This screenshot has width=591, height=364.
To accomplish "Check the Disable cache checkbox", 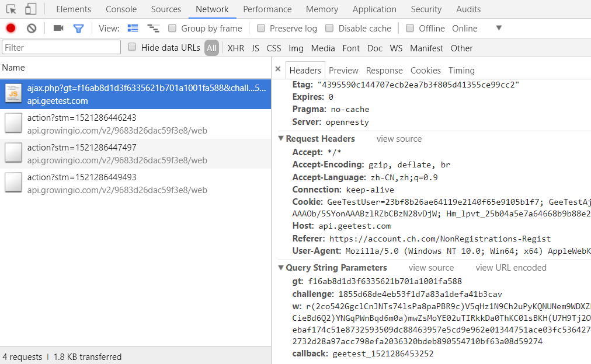I will pyautogui.click(x=329, y=28).
